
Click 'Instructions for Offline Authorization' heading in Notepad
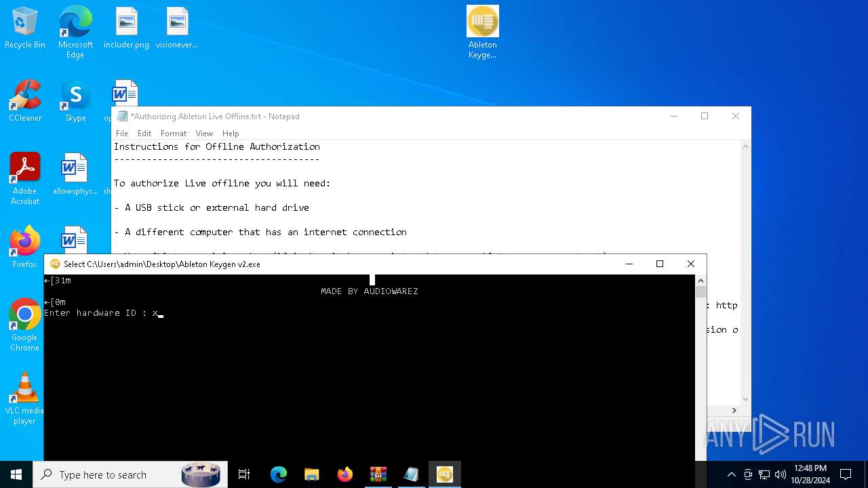pos(217,146)
